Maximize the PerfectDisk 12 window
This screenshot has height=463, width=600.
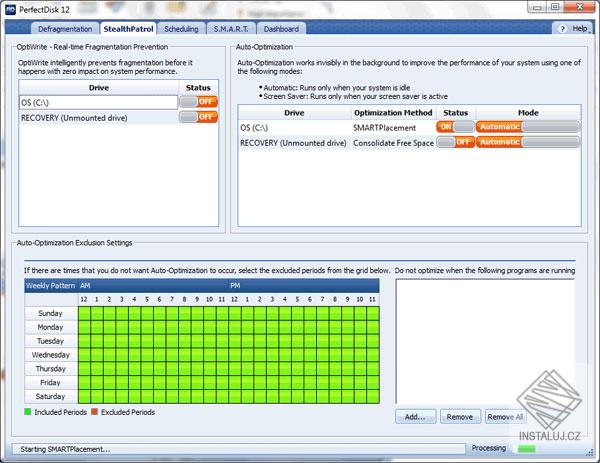pos(555,7)
